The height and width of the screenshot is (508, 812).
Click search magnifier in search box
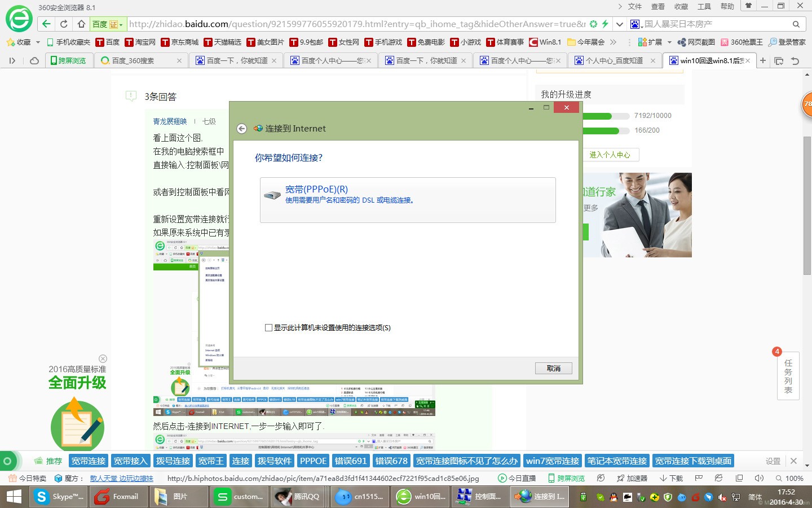click(796, 24)
